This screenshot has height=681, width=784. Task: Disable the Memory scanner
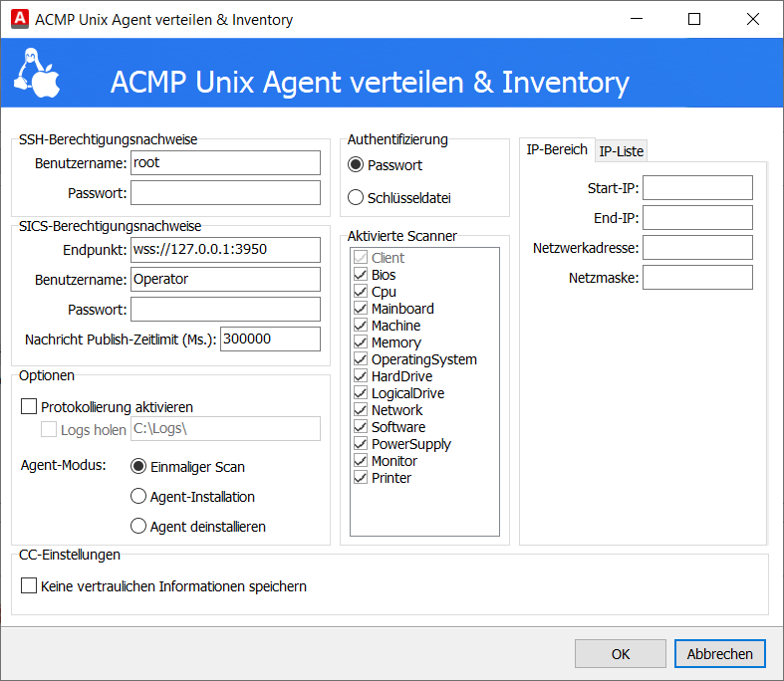click(x=361, y=342)
